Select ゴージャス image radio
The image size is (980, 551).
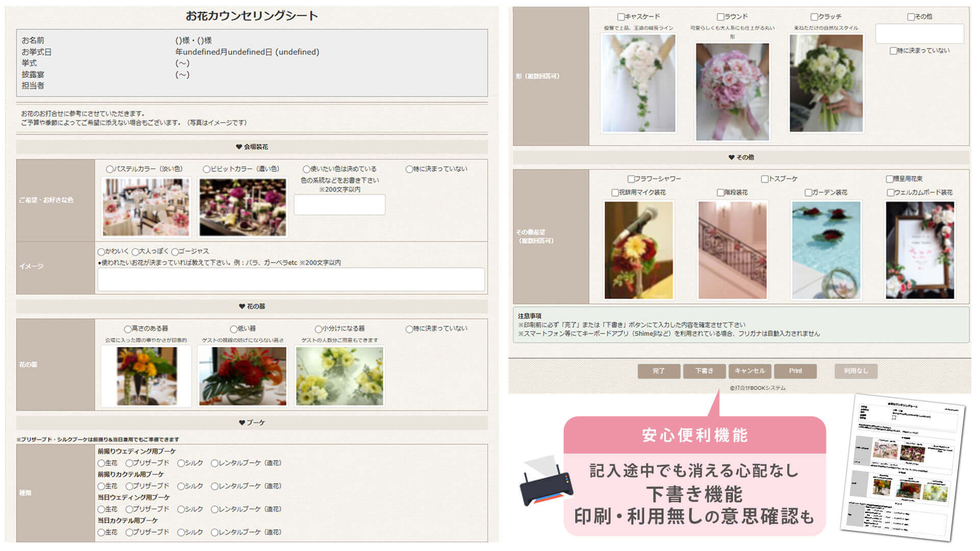coord(175,252)
